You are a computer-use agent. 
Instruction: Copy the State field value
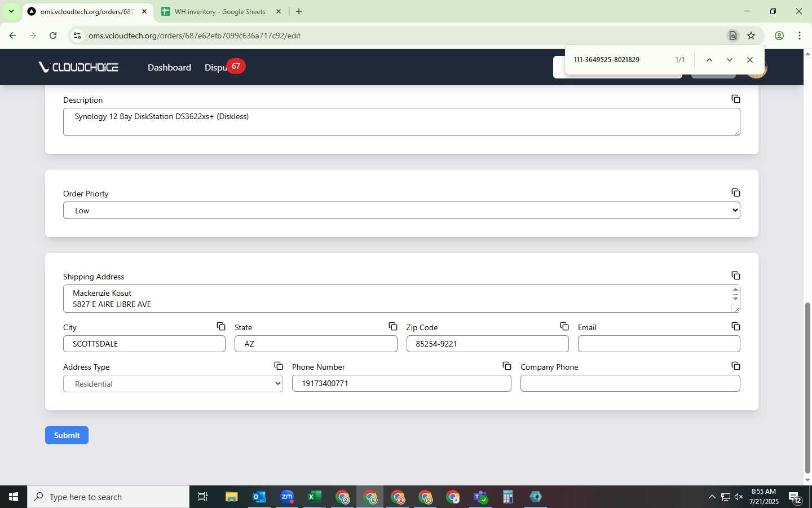tap(392, 326)
